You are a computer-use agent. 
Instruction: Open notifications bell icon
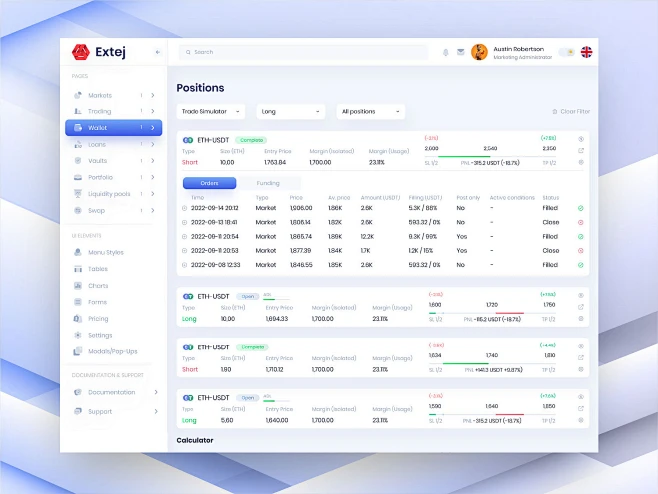(x=446, y=52)
